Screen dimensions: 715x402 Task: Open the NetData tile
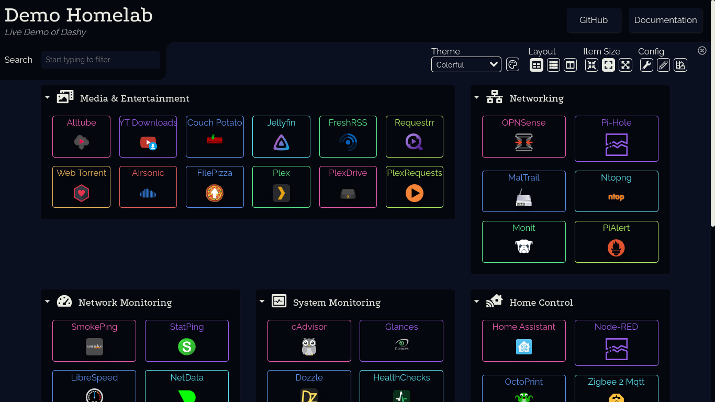tap(187, 387)
